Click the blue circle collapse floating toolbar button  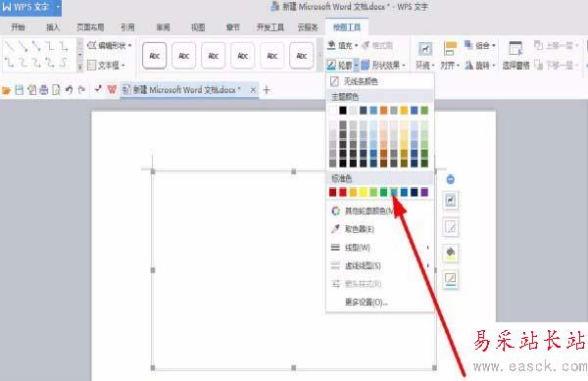pos(451,179)
